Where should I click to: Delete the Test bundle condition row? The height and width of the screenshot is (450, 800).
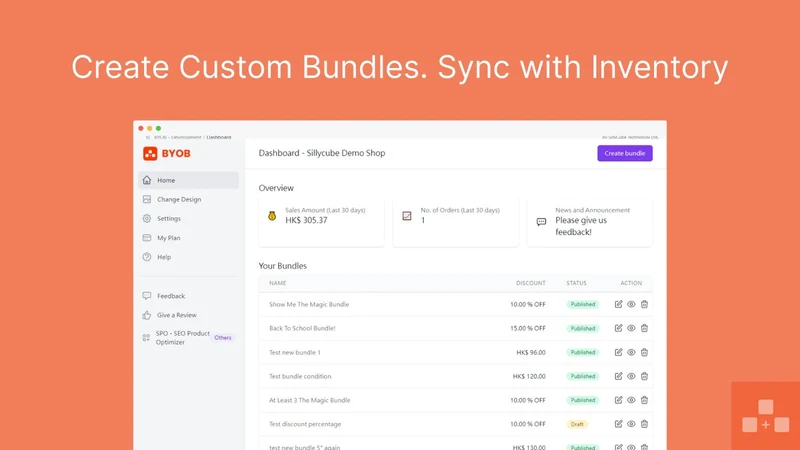point(644,376)
